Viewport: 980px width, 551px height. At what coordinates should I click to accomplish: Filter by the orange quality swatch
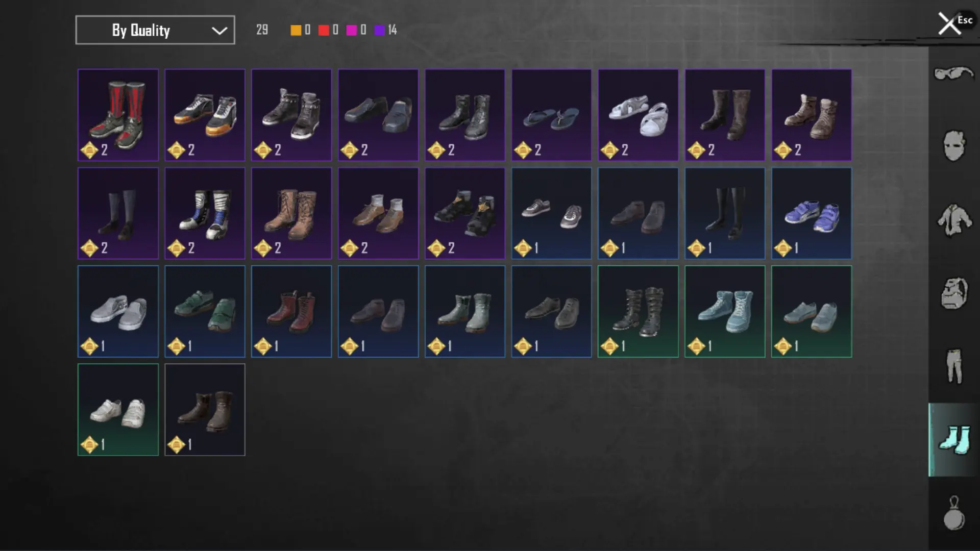pyautogui.click(x=296, y=30)
